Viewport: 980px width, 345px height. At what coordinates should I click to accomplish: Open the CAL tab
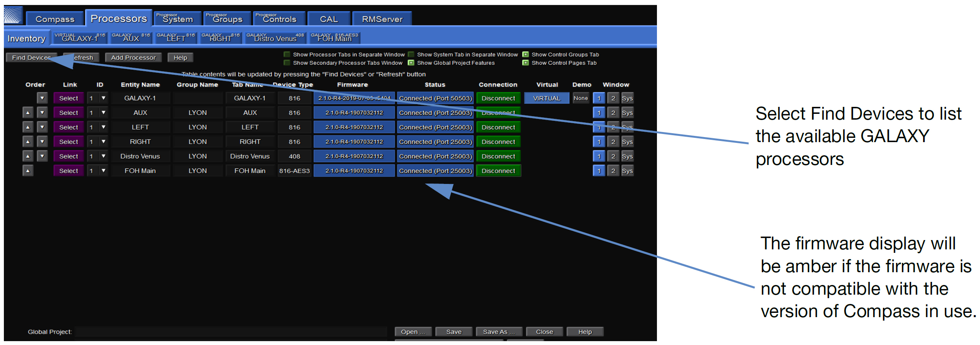point(329,19)
